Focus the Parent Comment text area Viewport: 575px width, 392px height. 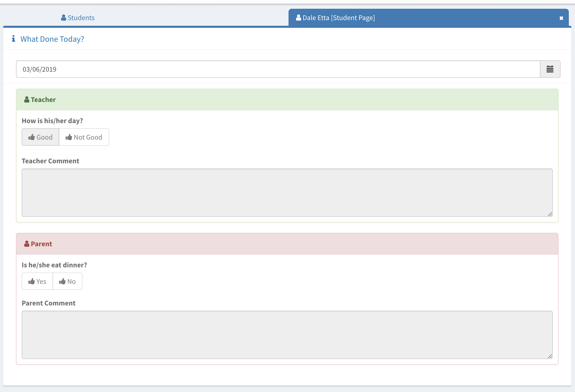coord(287,335)
